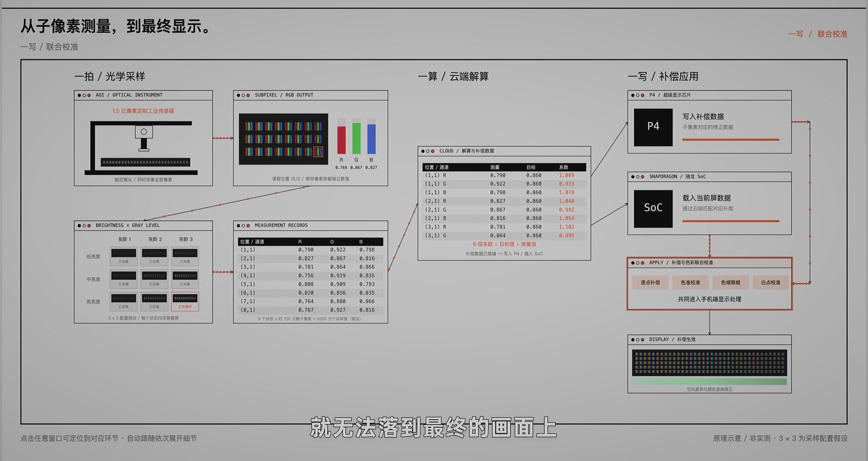
Task: Click the 共同进入手机端显示处理 text
Action: (x=709, y=299)
